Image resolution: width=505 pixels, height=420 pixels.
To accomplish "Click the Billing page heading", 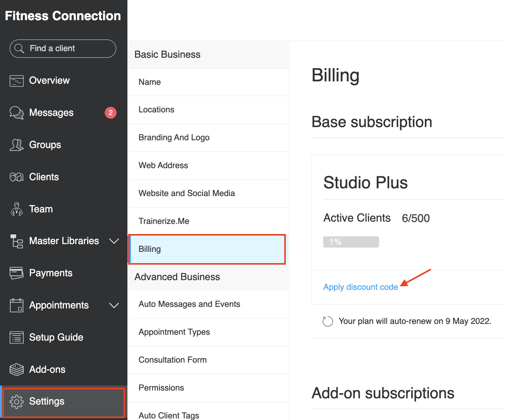I will tap(335, 76).
